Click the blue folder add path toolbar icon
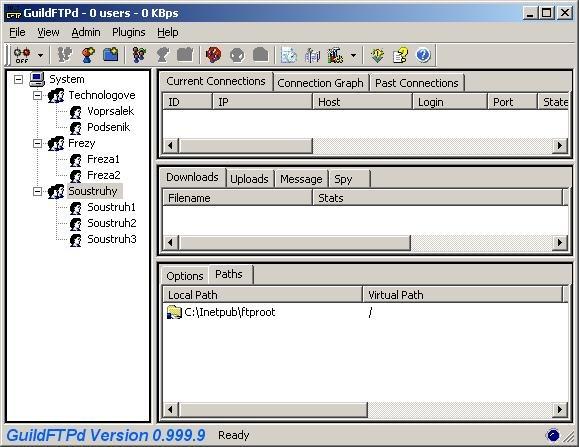The height and width of the screenshot is (447, 579). [x=111, y=55]
